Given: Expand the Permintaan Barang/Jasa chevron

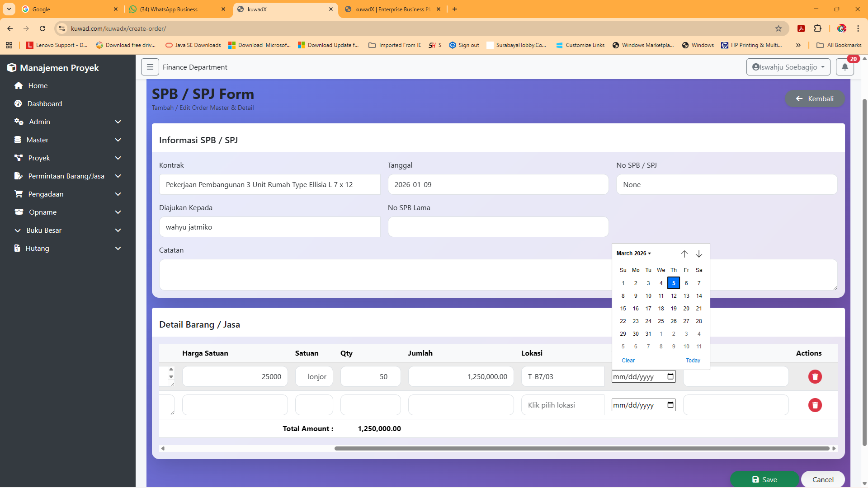Looking at the screenshot, I should tap(118, 176).
